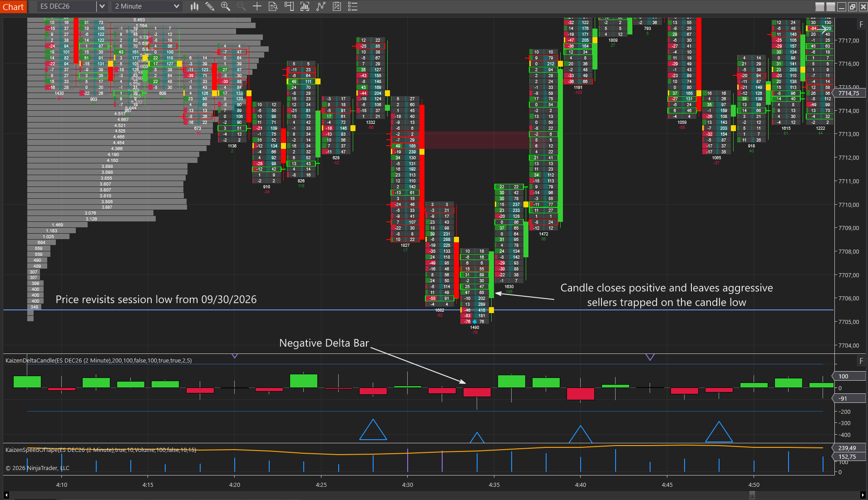The width and height of the screenshot is (868, 500).
Task: Open the data series bars icon
Action: pos(305,6)
